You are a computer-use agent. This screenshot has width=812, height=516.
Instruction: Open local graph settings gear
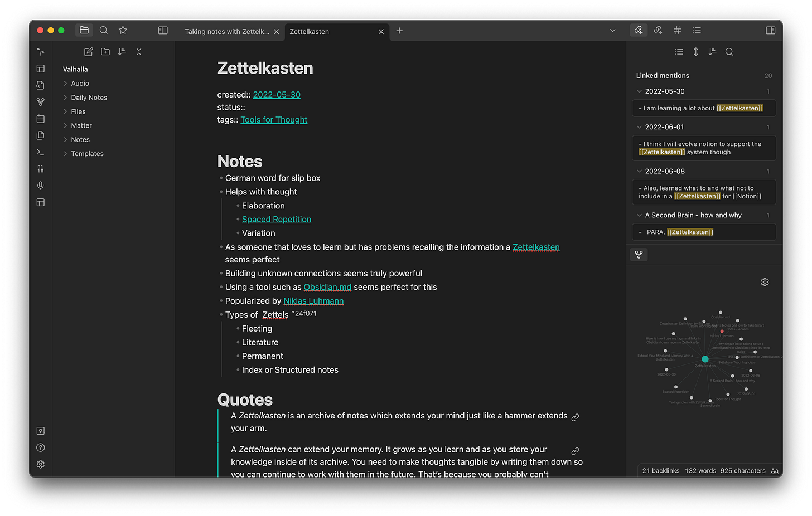click(765, 282)
